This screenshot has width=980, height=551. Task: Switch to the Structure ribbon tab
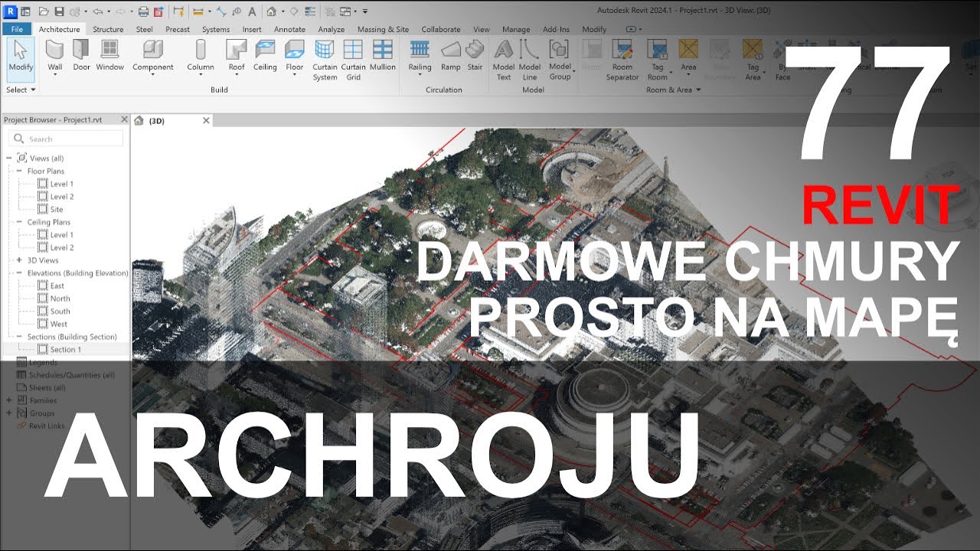pos(108,29)
